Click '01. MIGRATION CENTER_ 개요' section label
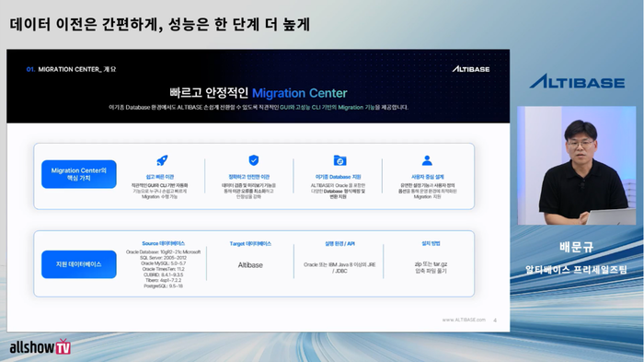This screenshot has height=362, width=644. [x=71, y=69]
